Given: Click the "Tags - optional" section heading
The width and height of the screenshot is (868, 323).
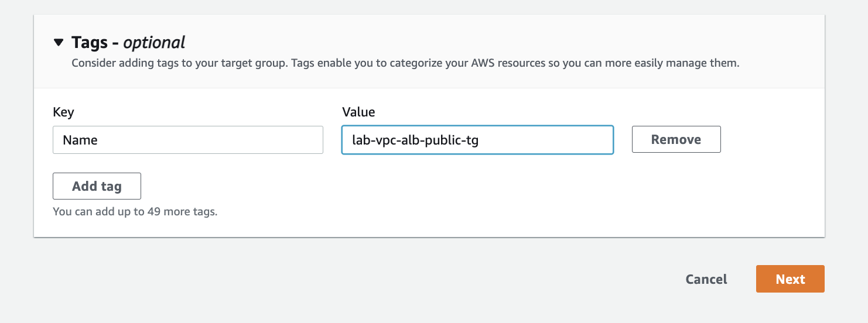Looking at the screenshot, I should point(128,43).
